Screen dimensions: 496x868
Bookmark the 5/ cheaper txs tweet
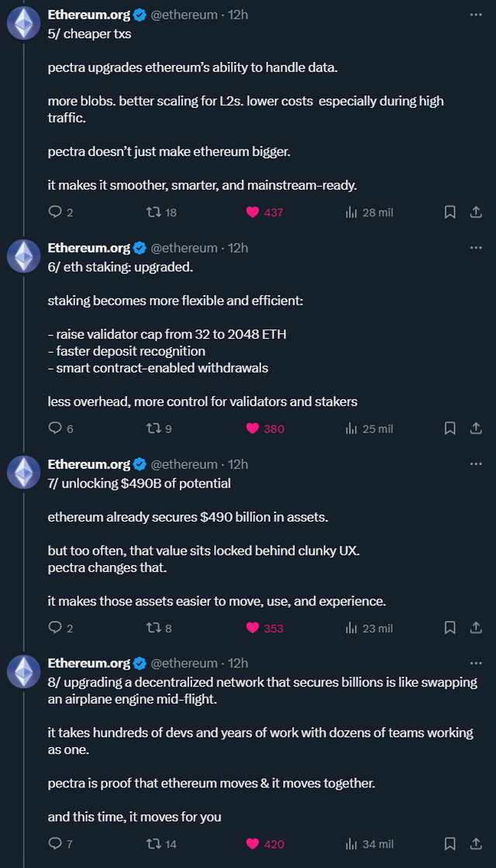pos(450,212)
